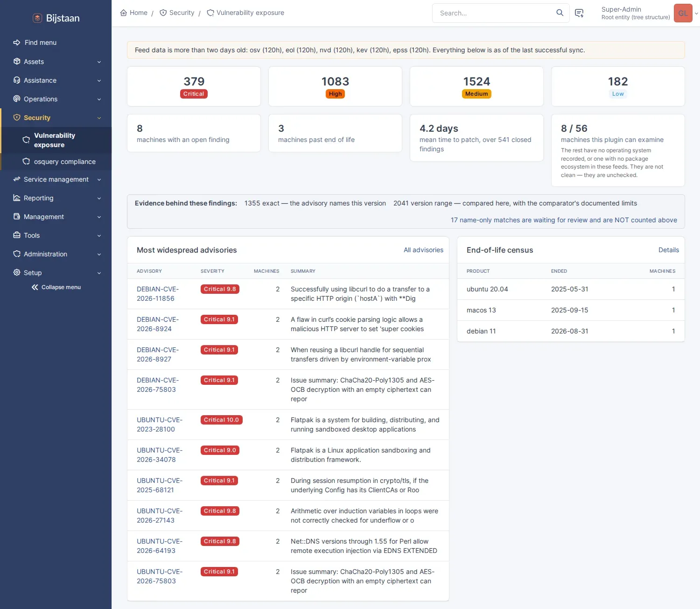Open the End-of-life census Details link
This screenshot has width=700, height=609.
(668, 250)
